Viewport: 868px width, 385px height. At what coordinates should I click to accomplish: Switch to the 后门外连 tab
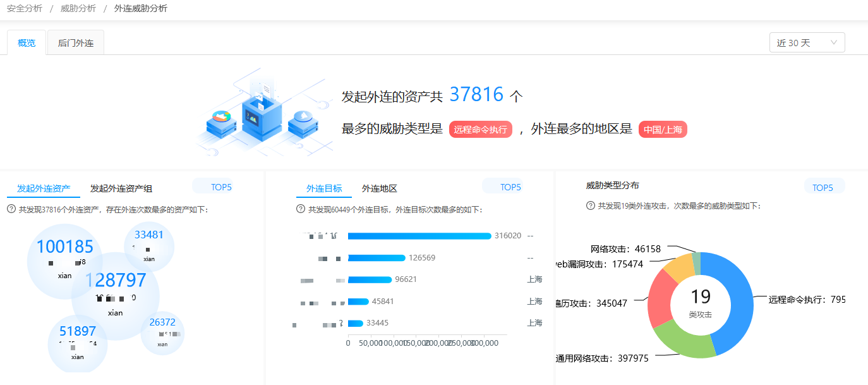76,43
